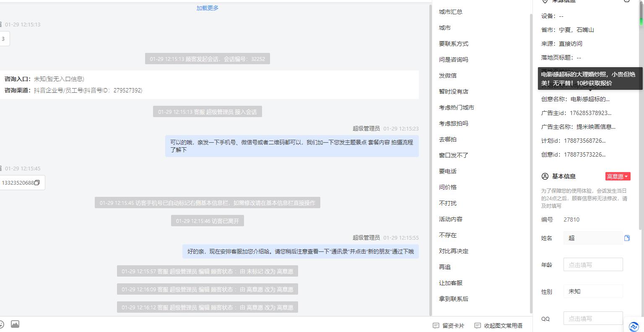The height and width of the screenshot is (332, 644).
Task: Copy phone number 13323520688 icon
Action: (x=37, y=183)
